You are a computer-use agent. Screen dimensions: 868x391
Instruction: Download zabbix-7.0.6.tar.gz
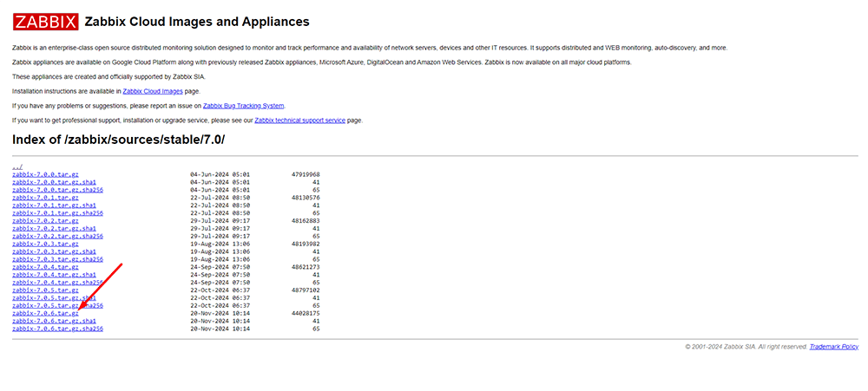[45, 314]
